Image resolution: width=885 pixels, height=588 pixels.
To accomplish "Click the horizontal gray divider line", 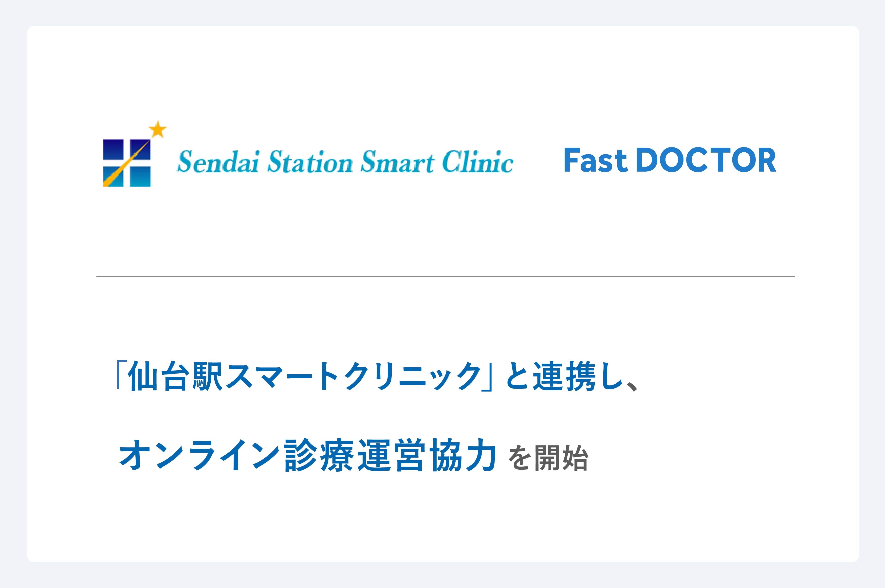I will [446, 277].
